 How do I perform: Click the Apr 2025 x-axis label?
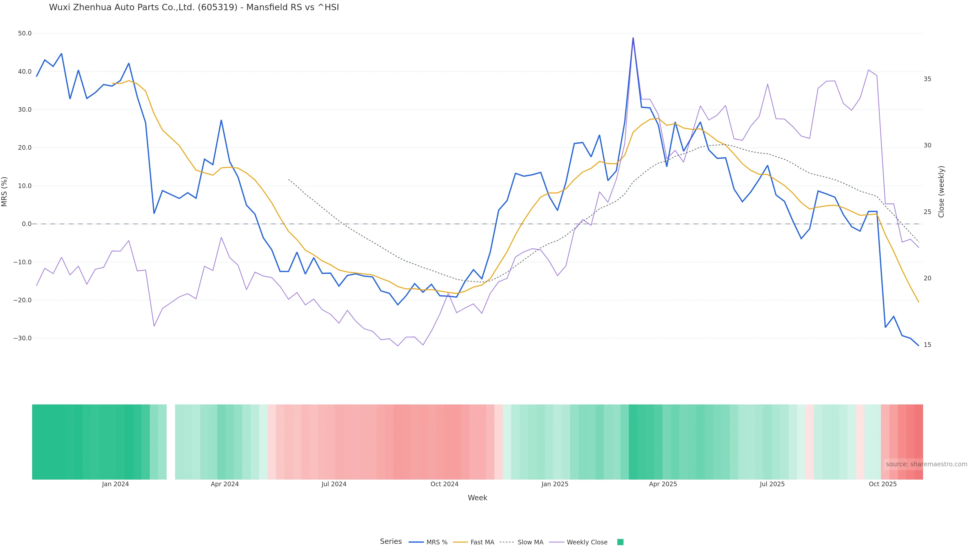tap(663, 484)
